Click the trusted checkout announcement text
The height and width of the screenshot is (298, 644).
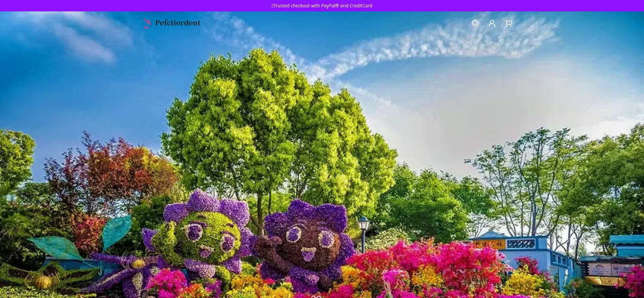322,6
